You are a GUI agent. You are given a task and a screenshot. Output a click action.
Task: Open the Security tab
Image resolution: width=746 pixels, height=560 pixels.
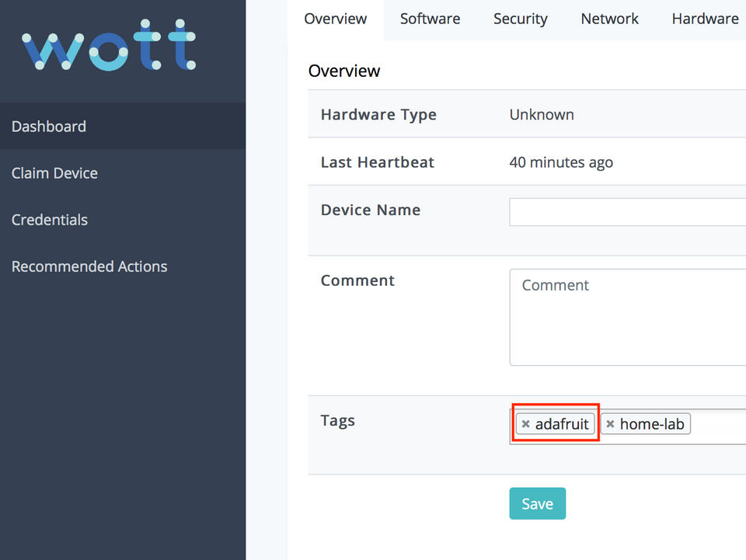(520, 19)
